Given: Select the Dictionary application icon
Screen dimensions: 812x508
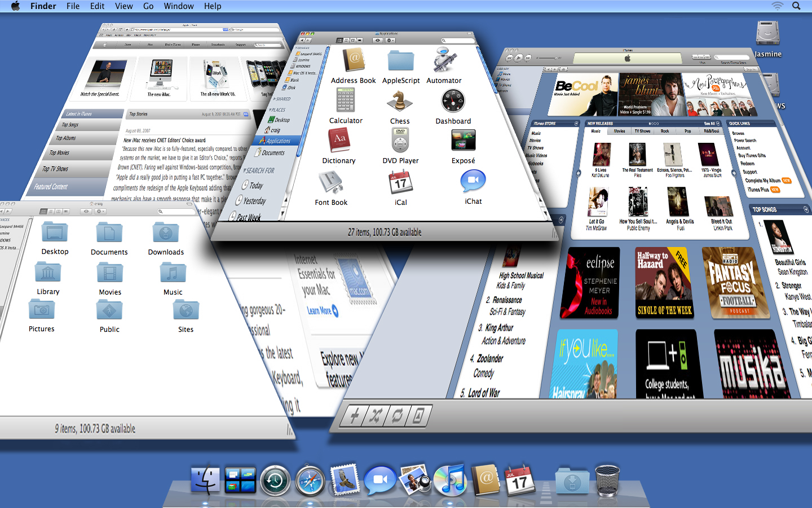Looking at the screenshot, I should pyautogui.click(x=339, y=141).
